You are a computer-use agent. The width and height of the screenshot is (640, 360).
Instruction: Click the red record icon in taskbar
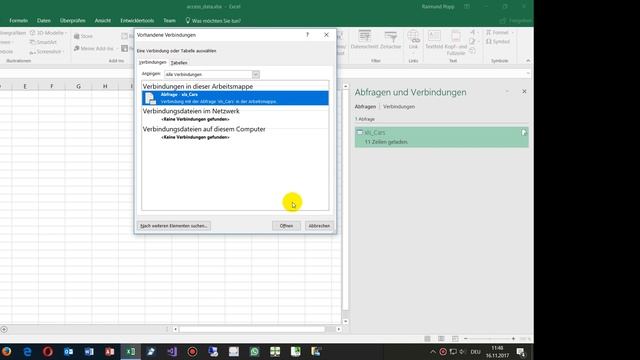[192, 351]
